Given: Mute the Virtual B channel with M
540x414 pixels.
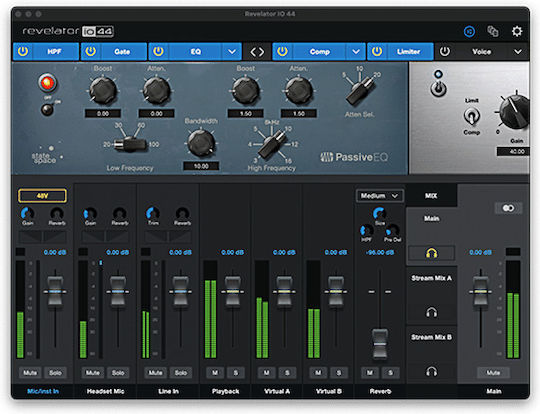Looking at the screenshot, I should 318,372.
